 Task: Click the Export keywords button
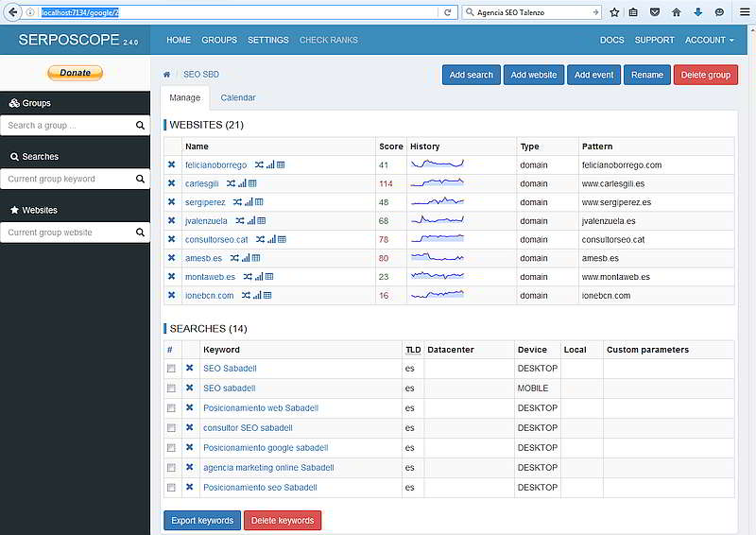point(202,521)
